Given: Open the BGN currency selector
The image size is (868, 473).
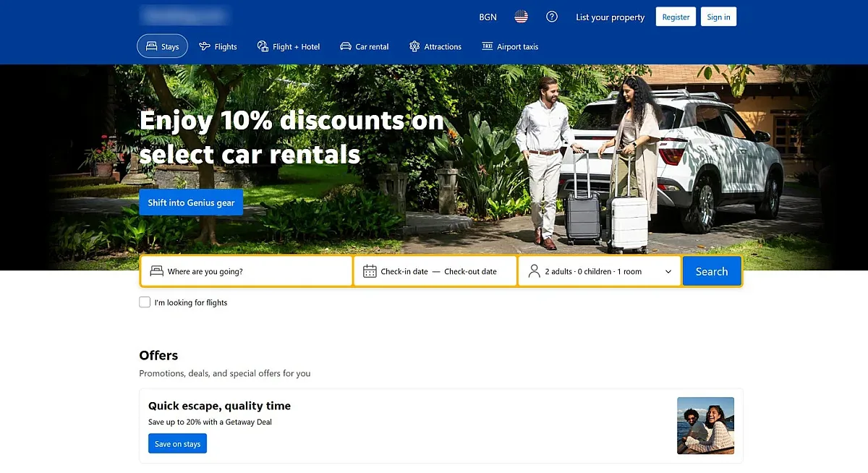Looking at the screenshot, I should 488,17.
